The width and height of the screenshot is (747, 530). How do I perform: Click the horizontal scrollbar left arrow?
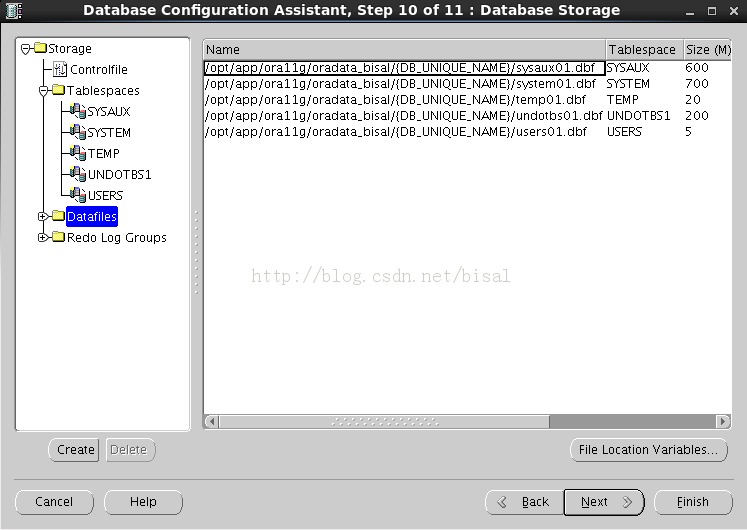(x=212, y=421)
